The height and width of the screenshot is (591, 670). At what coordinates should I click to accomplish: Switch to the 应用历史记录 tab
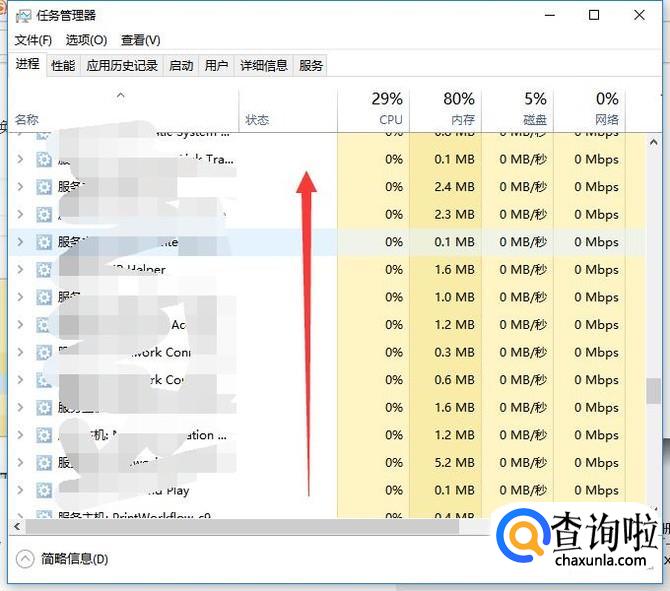point(122,66)
